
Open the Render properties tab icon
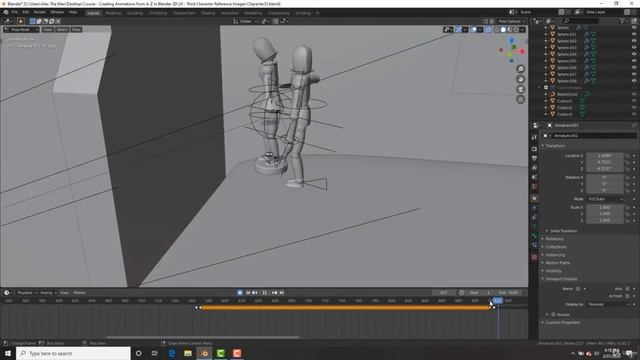tap(534, 149)
